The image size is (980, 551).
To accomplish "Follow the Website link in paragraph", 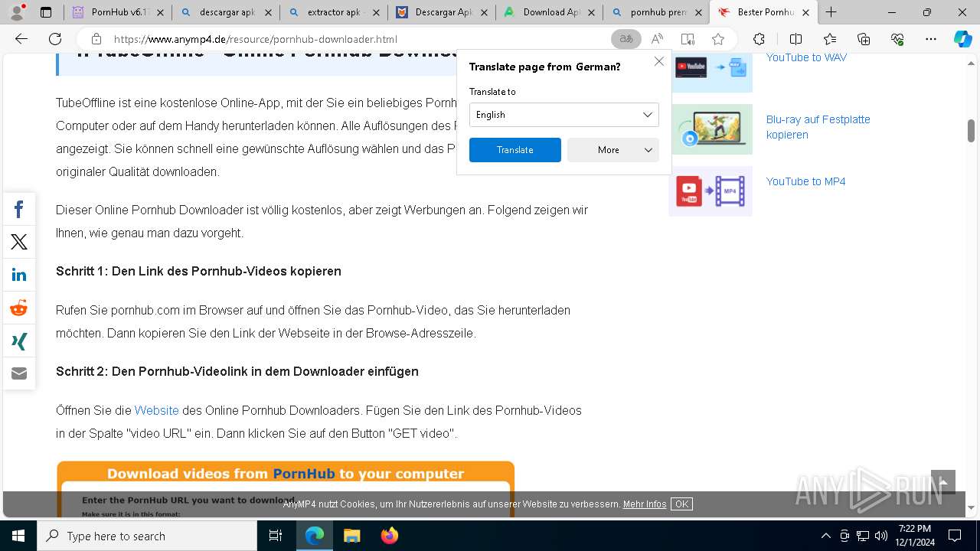I will pyautogui.click(x=156, y=410).
